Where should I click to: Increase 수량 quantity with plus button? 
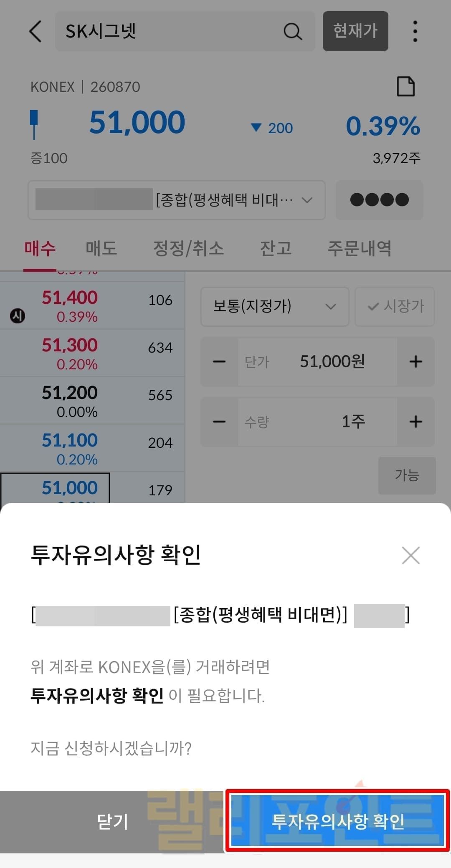[x=416, y=422]
